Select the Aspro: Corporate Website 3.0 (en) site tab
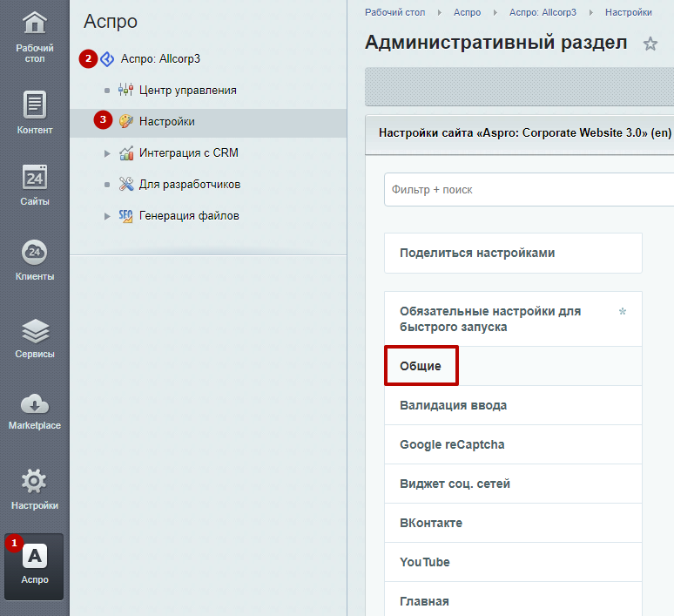 [524, 133]
